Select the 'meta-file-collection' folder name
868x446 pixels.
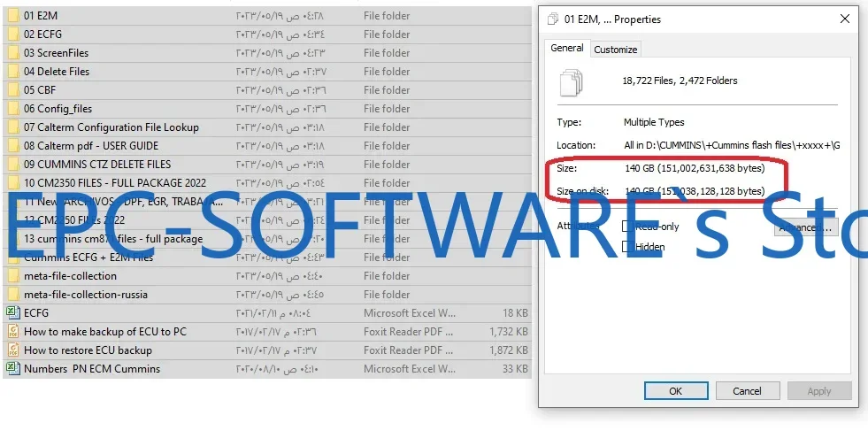tap(70, 275)
